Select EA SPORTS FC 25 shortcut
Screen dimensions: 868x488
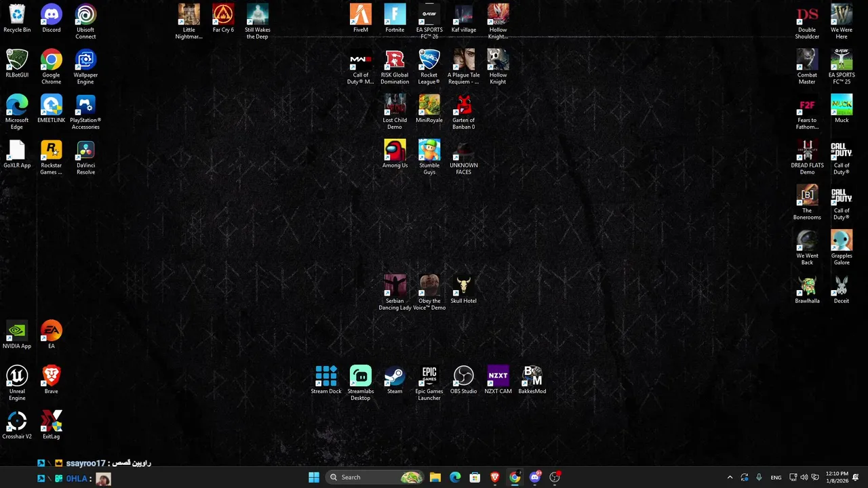tap(842, 67)
